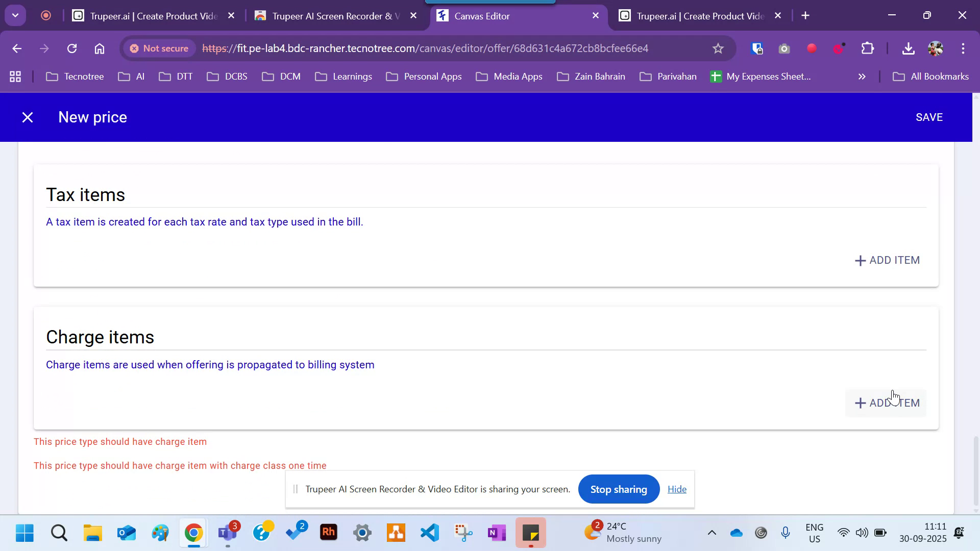The width and height of the screenshot is (980, 551).
Task: Click ADD ITEM under Tax items
Action: (x=887, y=260)
